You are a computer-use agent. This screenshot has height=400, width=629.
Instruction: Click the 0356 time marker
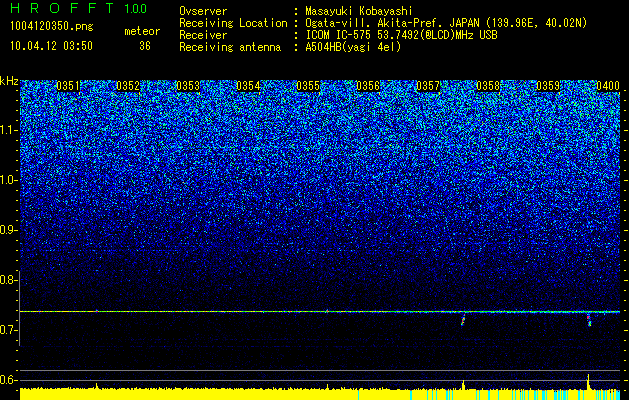click(368, 86)
